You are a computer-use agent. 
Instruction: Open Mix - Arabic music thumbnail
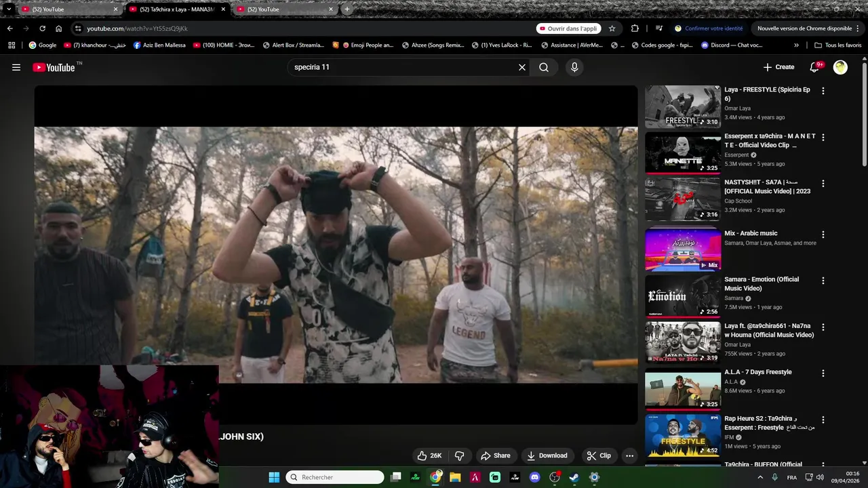683,249
